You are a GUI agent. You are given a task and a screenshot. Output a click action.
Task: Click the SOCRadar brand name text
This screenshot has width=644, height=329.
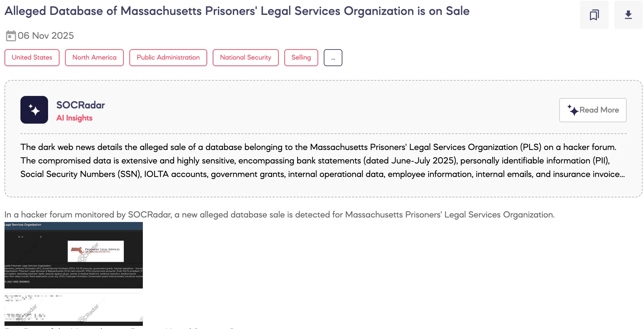tap(81, 105)
